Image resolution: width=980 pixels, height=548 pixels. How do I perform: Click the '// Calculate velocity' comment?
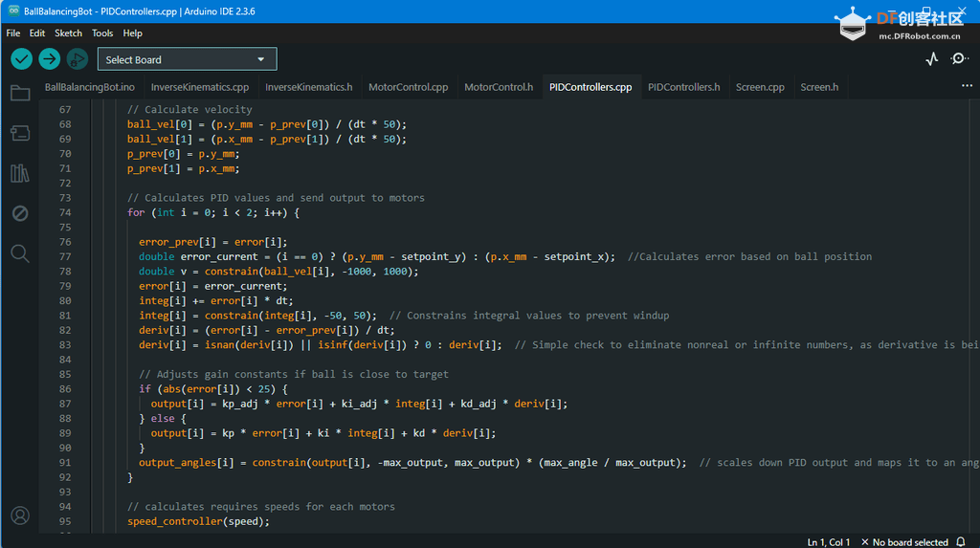[x=190, y=109]
